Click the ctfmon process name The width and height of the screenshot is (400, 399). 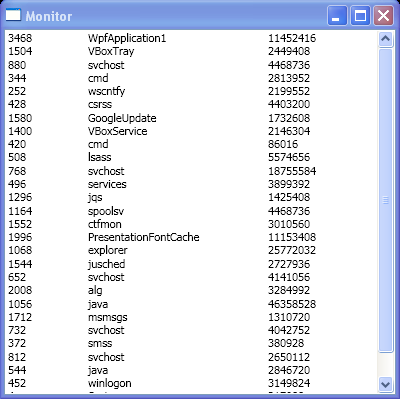point(105,224)
